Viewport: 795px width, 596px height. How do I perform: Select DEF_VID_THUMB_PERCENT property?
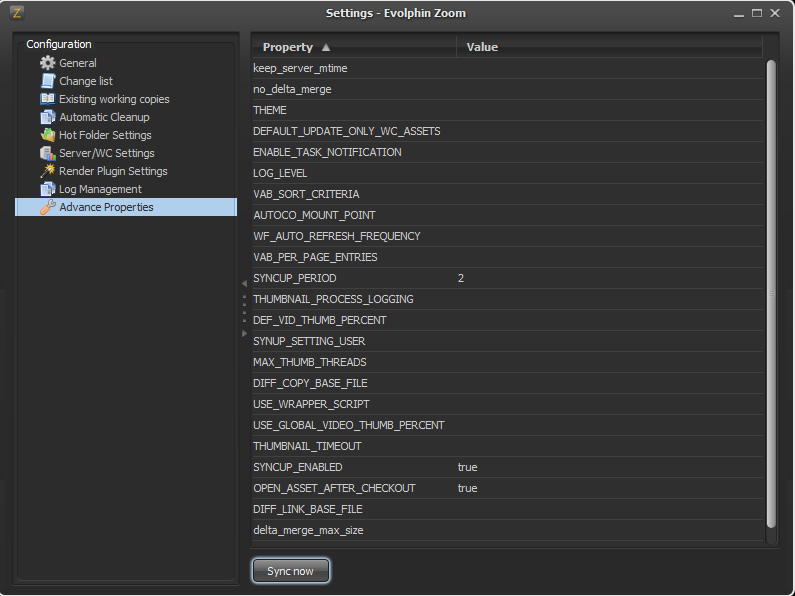point(507,320)
